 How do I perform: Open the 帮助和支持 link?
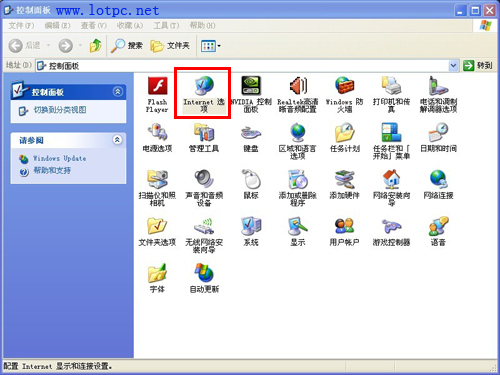(52, 171)
